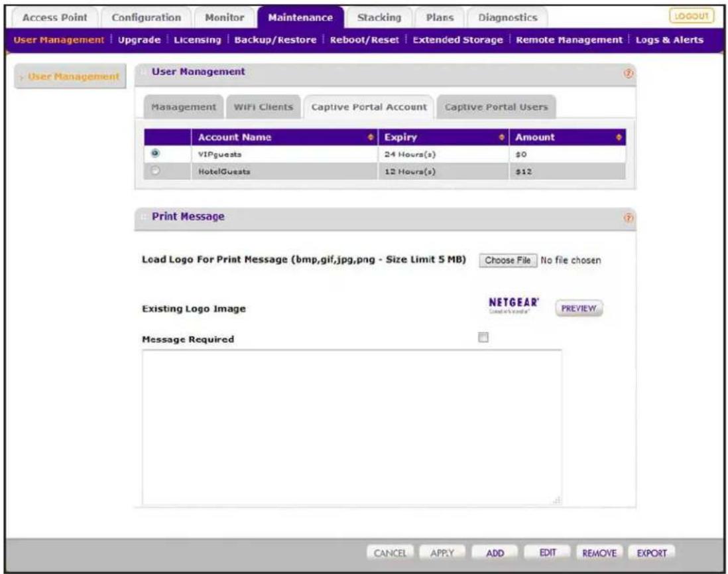The height and width of the screenshot is (574, 728).
Task: Select User Management in left sidebar
Action: click(70, 76)
